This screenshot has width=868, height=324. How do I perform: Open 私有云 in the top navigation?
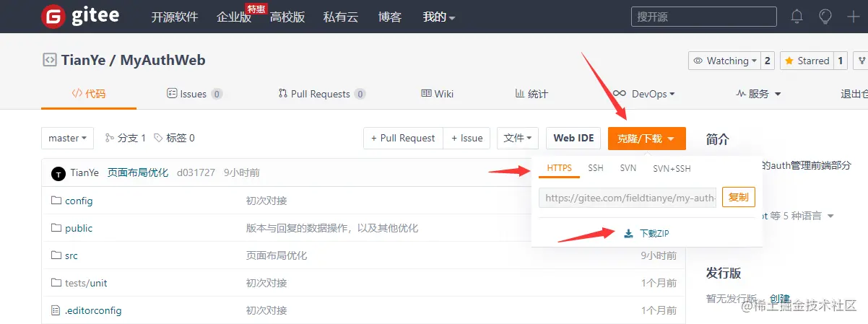341,17
